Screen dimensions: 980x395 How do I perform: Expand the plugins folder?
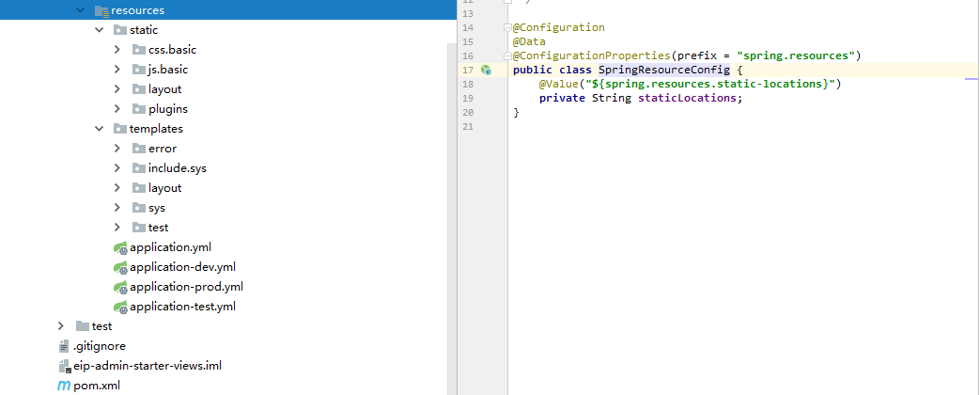[x=117, y=109]
